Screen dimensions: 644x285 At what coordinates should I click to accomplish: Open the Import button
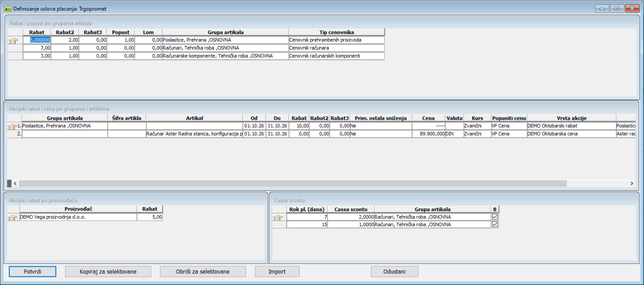click(x=277, y=272)
